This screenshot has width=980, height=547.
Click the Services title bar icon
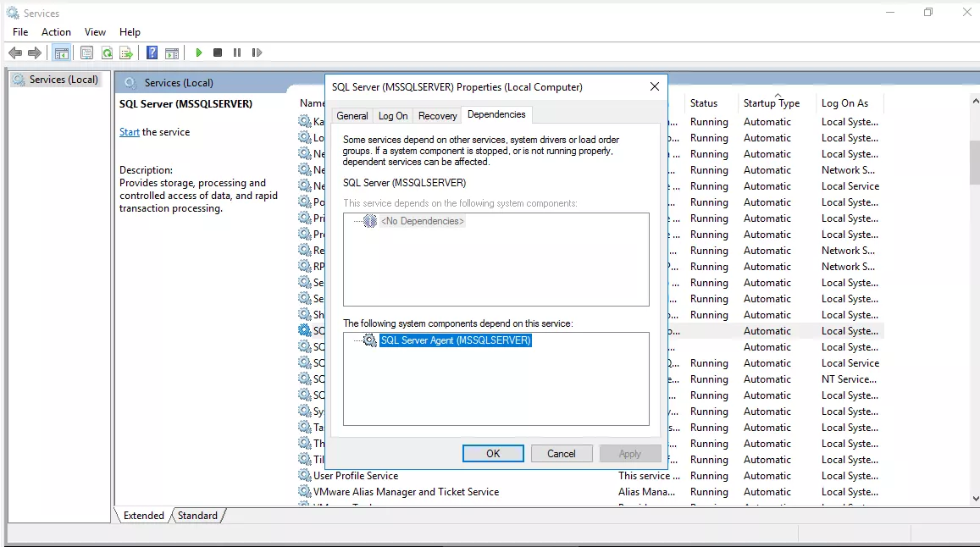point(13,13)
